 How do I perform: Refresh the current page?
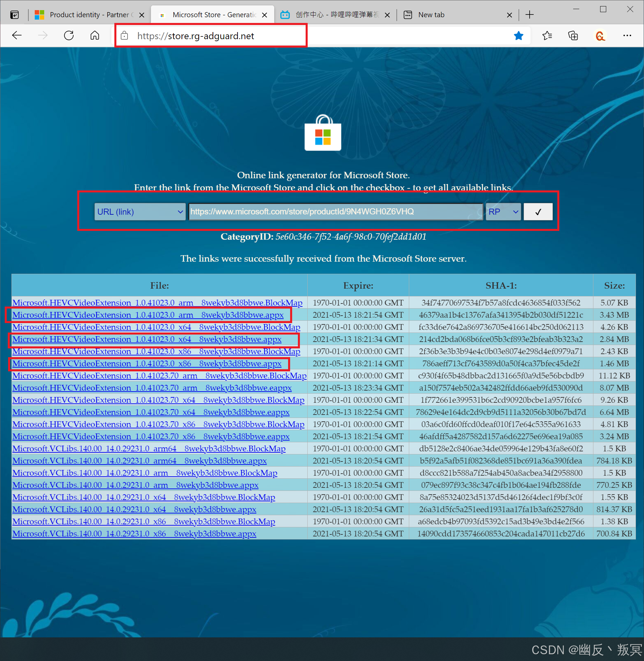tap(69, 35)
